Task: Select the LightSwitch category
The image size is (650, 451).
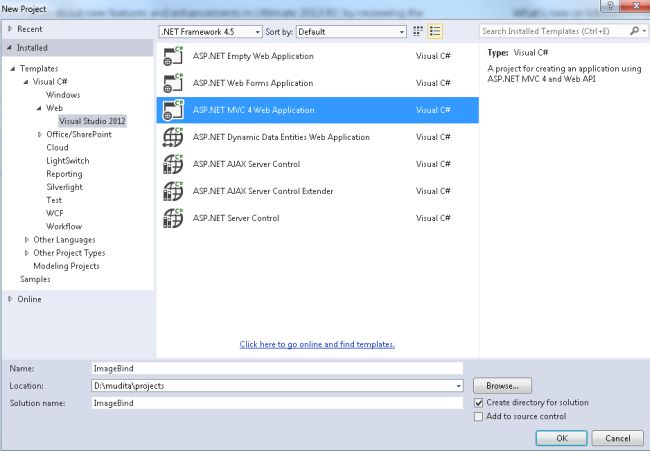Action: [x=68, y=161]
